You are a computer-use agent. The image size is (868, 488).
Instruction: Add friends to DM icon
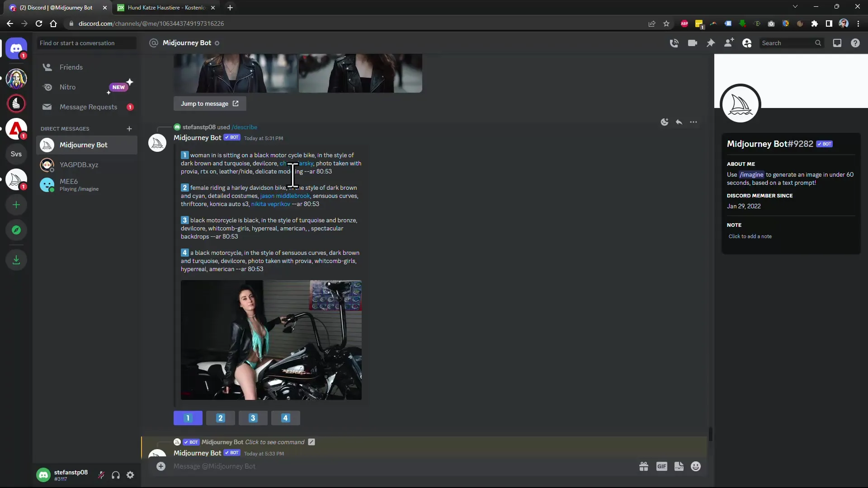(729, 43)
